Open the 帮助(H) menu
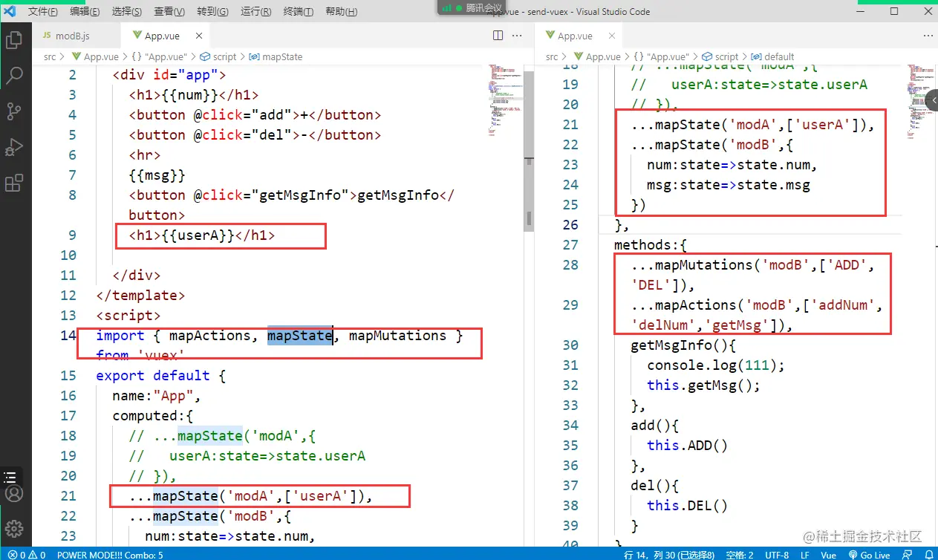 (342, 12)
